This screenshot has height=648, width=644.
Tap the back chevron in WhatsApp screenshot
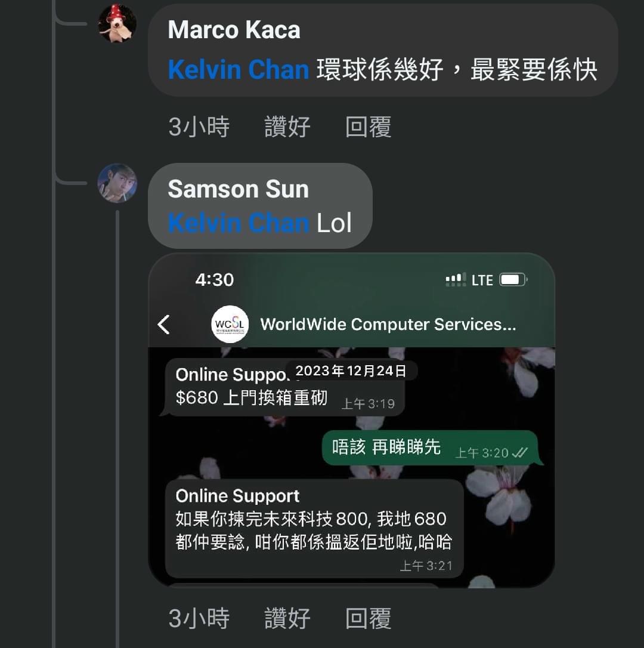163,325
